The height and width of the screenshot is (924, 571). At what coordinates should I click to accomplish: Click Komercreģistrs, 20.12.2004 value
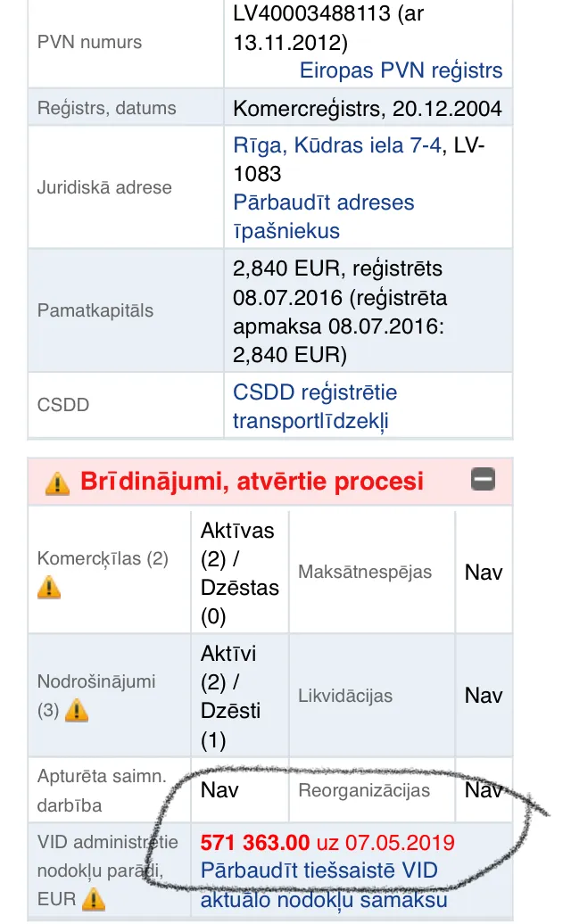[367, 109]
